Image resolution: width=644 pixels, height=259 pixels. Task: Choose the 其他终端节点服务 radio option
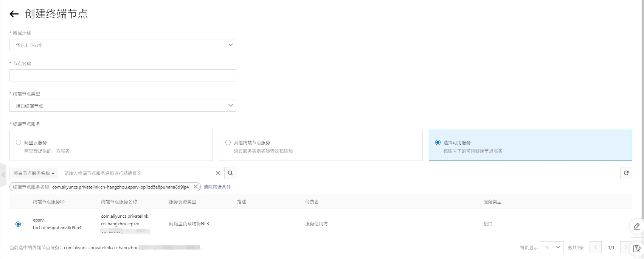[228, 143]
